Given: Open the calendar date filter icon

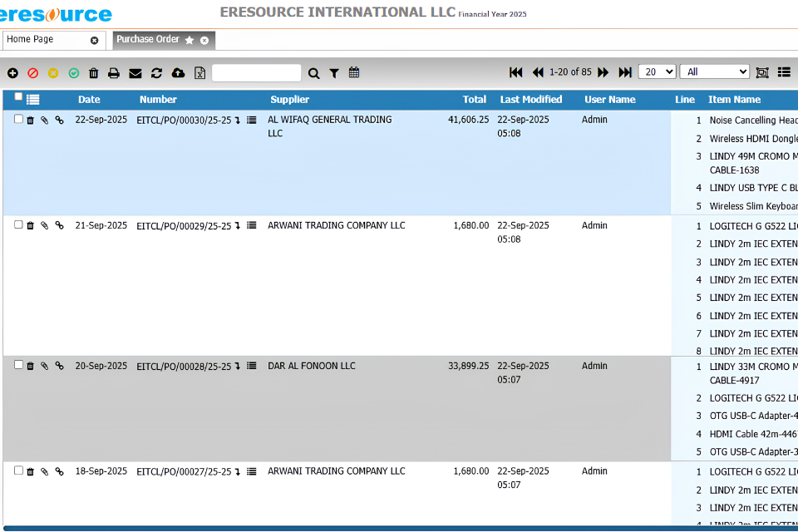Looking at the screenshot, I should [x=354, y=72].
